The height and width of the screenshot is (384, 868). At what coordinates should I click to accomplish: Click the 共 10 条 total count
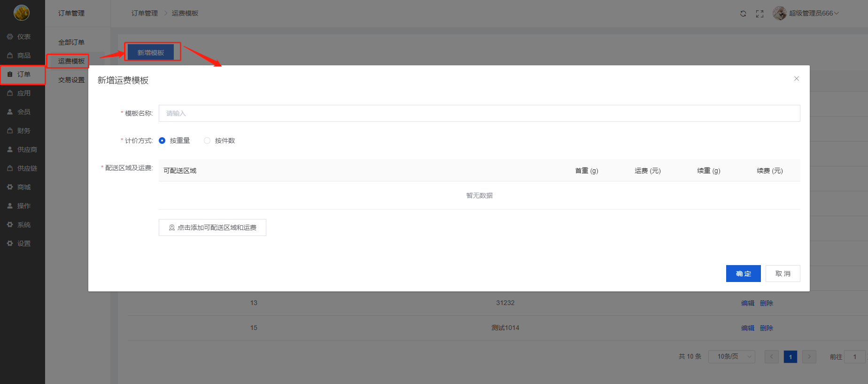click(x=690, y=356)
